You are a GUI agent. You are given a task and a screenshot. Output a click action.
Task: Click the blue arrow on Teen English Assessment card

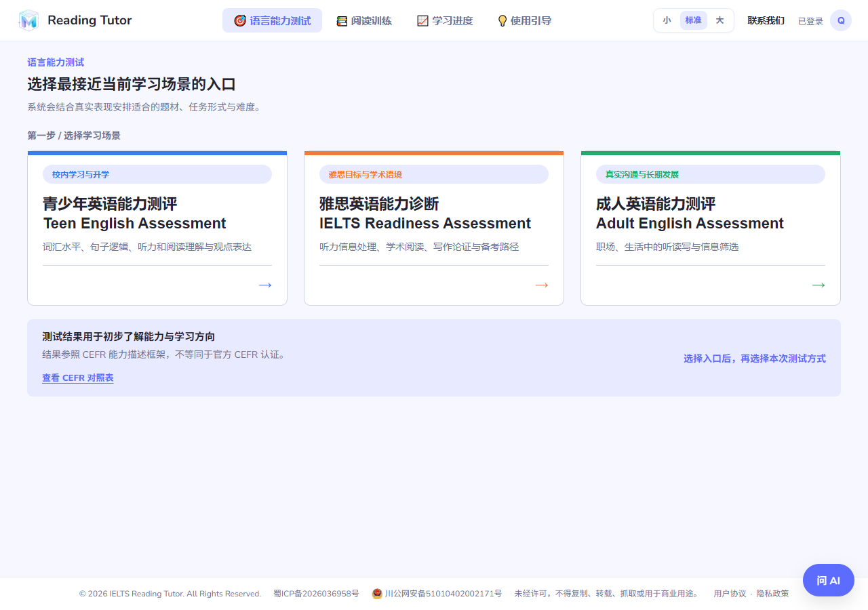coord(265,285)
